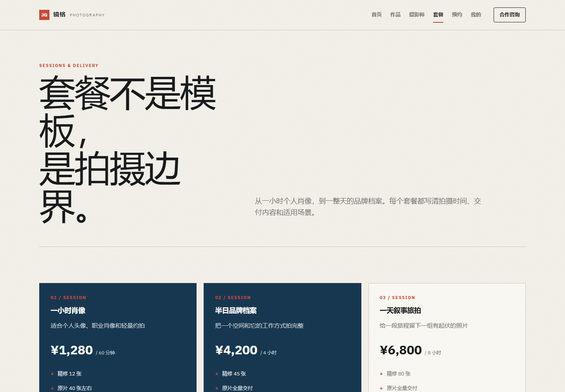Click the 适合个人头像、职业肖像和轻量约拍 description
This screenshot has height=392, width=565.
(x=98, y=326)
